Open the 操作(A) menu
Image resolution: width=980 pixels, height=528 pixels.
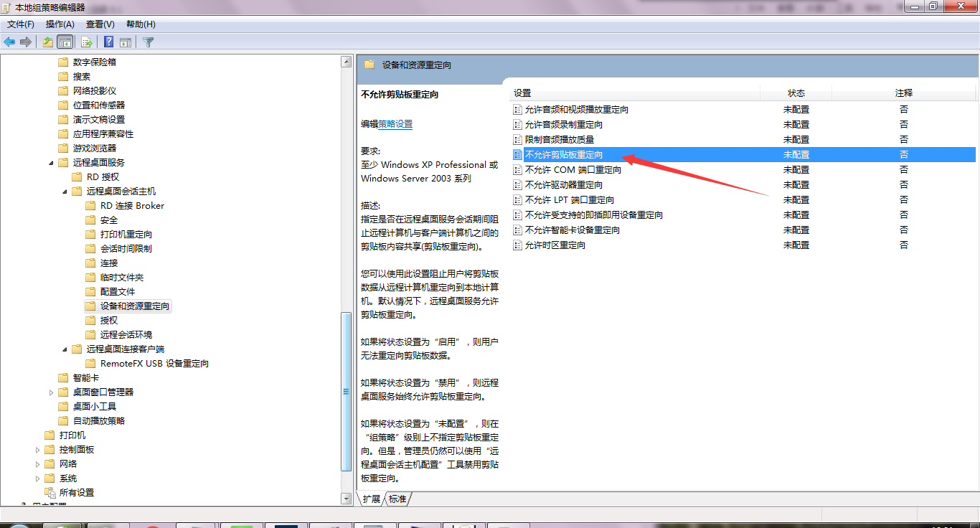coord(60,24)
